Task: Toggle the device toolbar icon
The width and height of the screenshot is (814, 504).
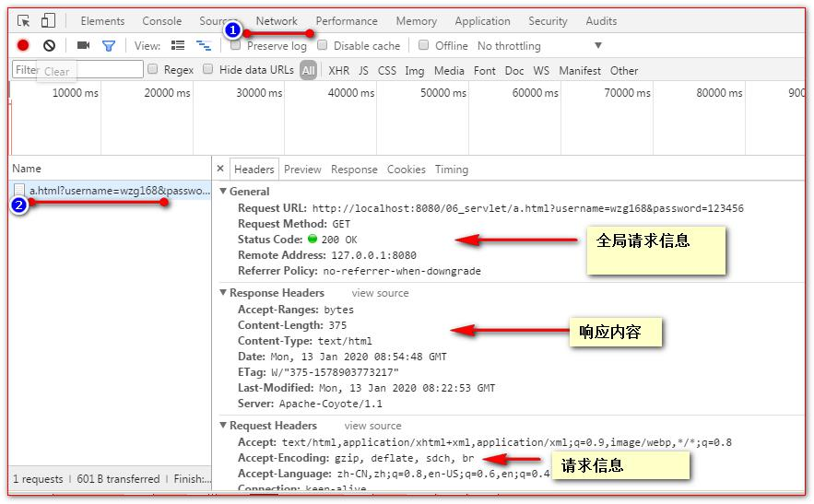Action: (x=48, y=21)
